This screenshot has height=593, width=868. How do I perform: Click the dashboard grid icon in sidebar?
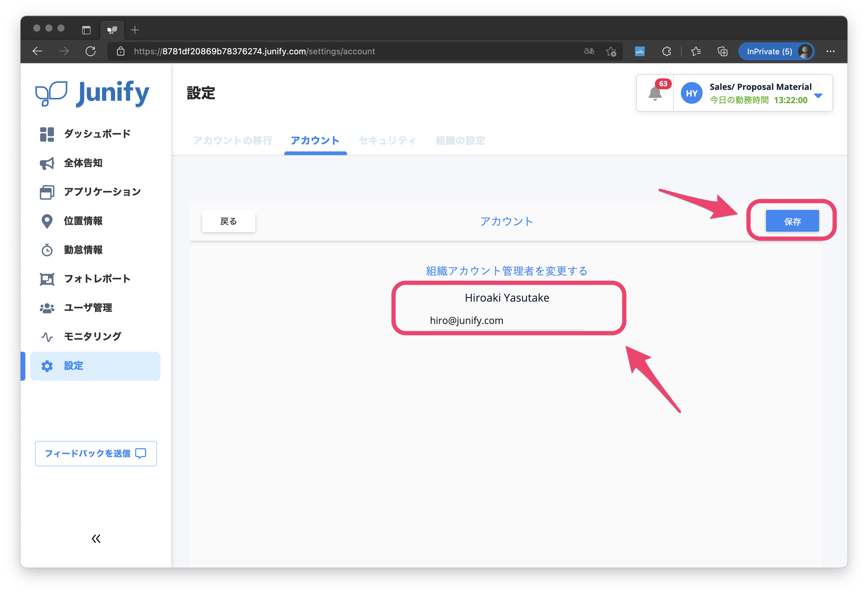pos(47,134)
